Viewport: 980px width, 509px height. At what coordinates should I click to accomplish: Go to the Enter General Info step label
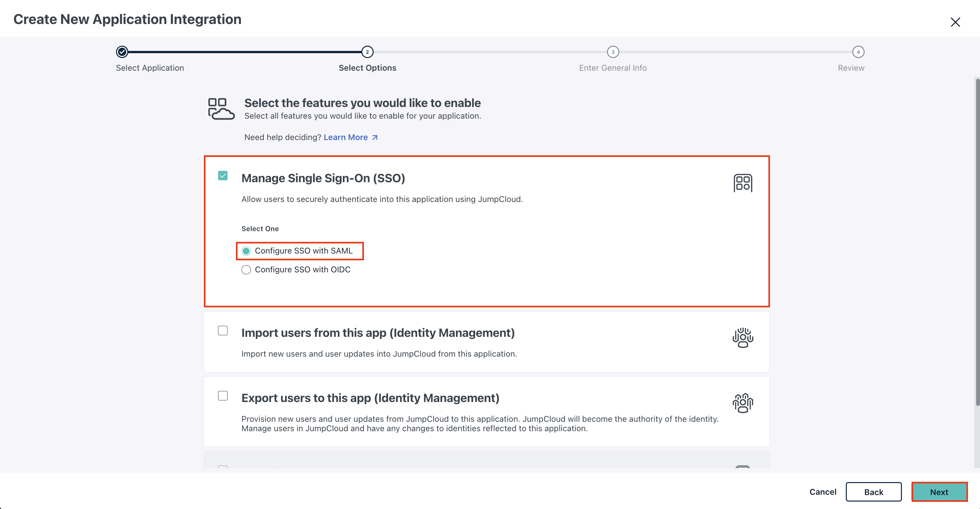pos(613,68)
